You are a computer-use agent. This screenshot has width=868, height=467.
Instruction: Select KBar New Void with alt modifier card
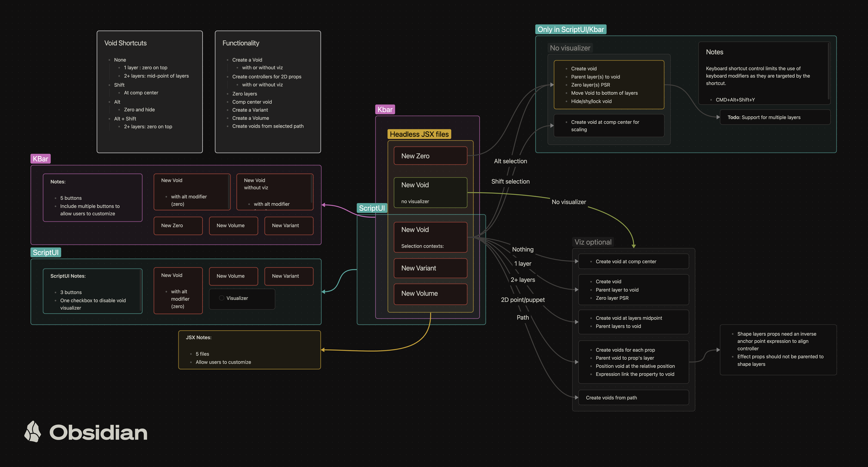point(192,192)
